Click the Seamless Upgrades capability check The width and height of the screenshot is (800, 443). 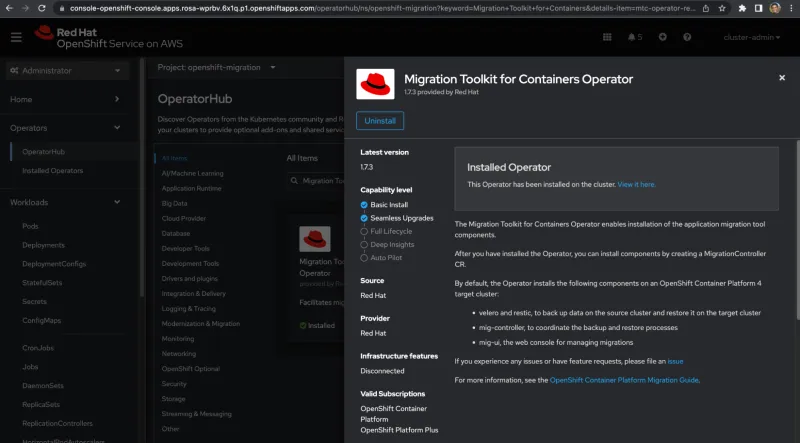tap(364, 217)
